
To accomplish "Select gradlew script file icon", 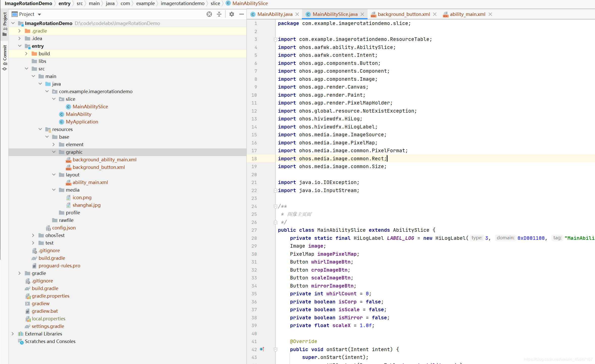I will (x=28, y=304).
